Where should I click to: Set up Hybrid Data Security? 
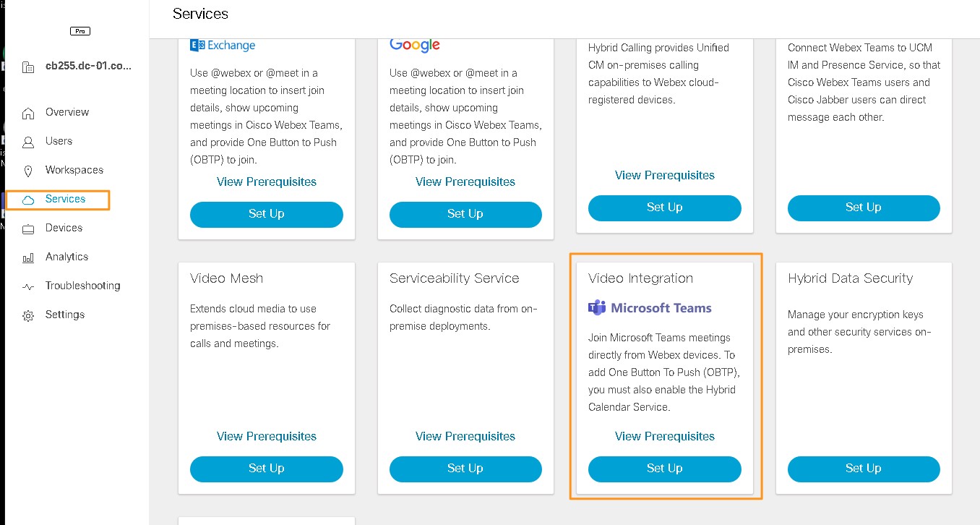pos(864,469)
